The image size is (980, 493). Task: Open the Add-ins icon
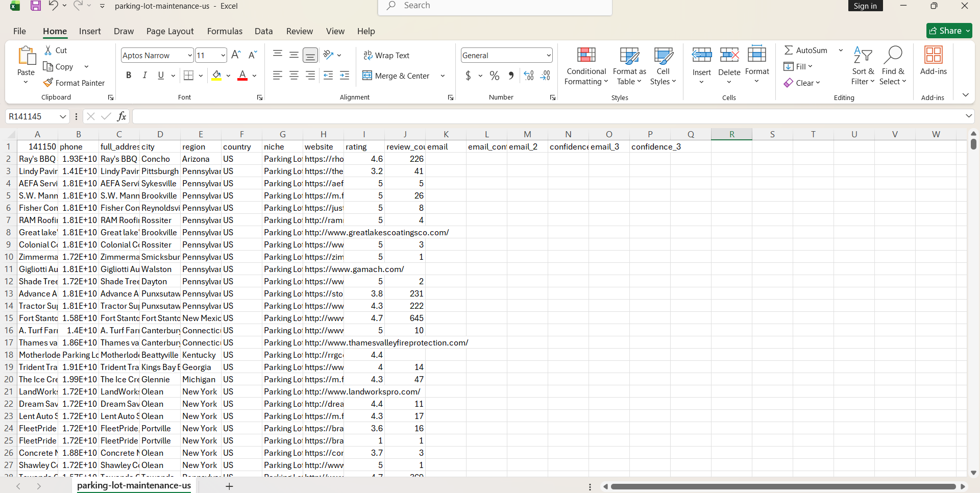click(934, 55)
